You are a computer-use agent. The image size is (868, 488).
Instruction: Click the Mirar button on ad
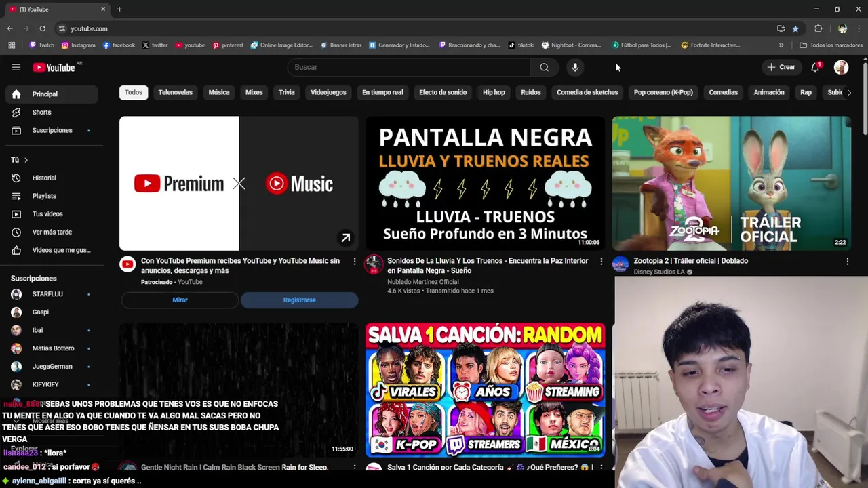point(180,300)
